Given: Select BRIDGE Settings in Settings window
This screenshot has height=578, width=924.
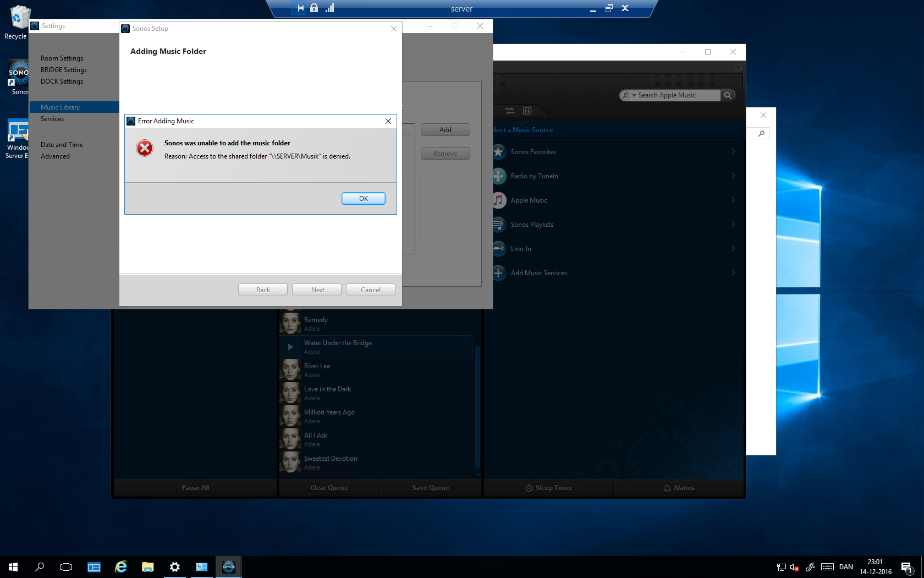Looking at the screenshot, I should [64, 70].
